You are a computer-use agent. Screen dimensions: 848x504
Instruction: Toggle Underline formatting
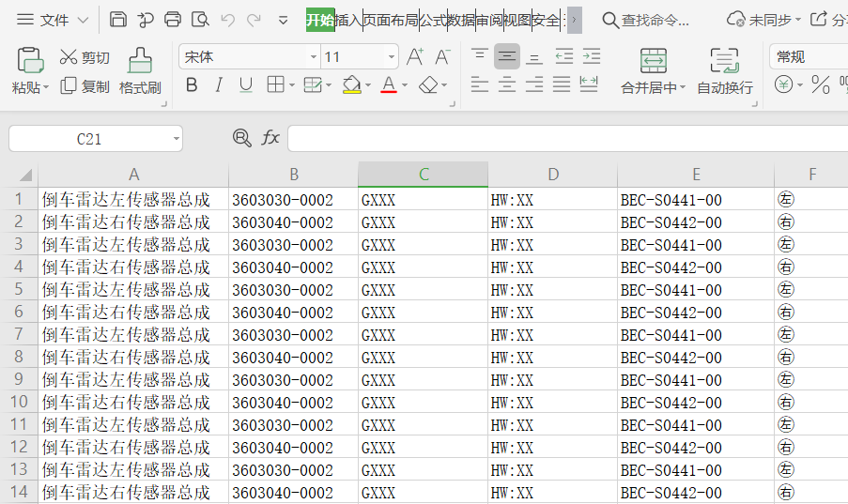246,85
